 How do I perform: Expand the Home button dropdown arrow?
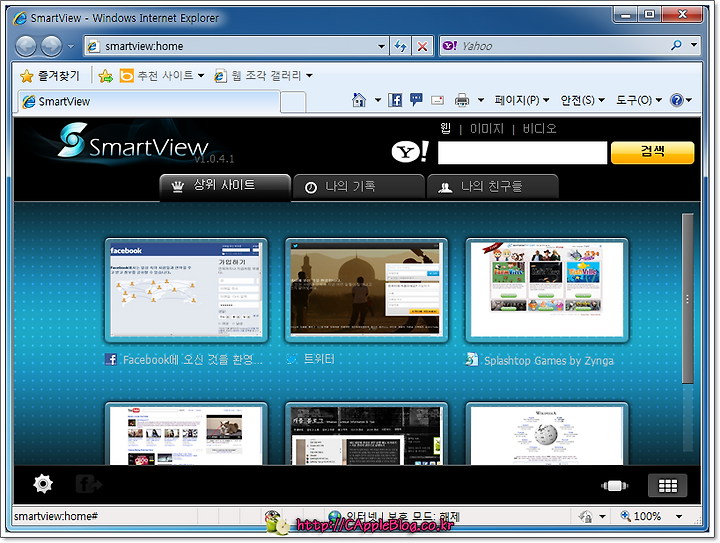tap(377, 100)
